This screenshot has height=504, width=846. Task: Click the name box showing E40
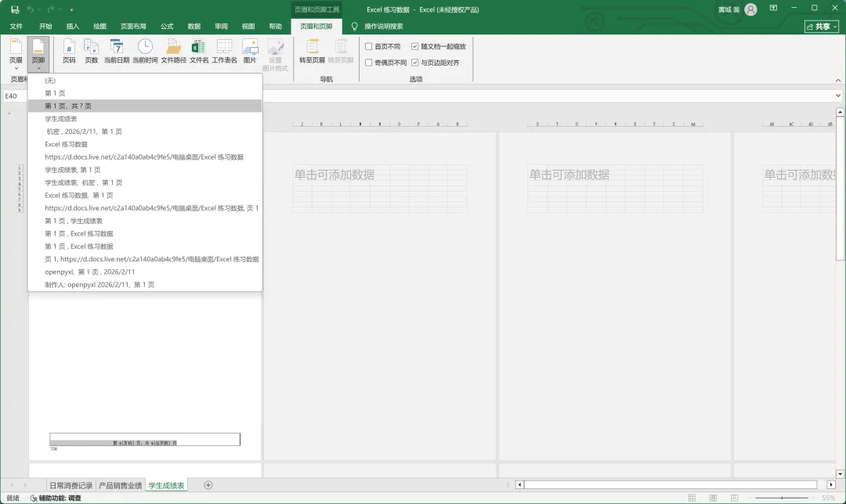click(15, 96)
